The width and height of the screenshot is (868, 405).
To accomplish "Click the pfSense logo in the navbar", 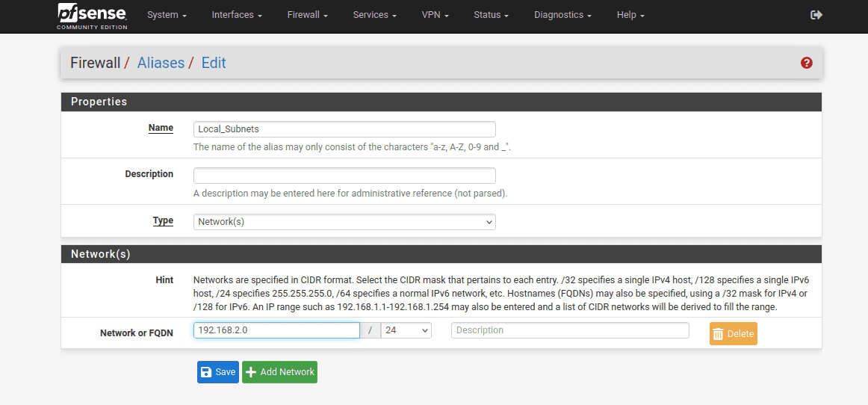I will [92, 16].
